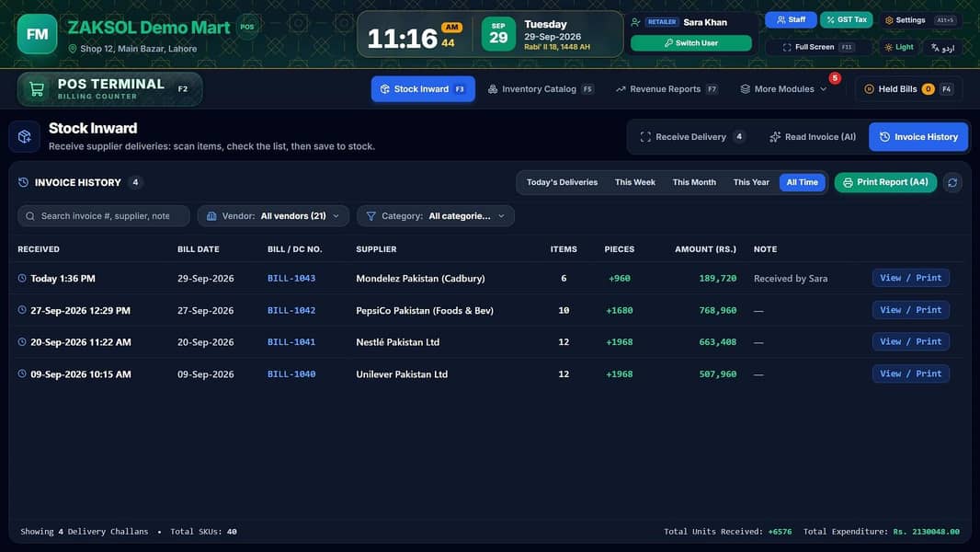Open the Vendor filter dropdown
980x552 pixels.
pyautogui.click(x=273, y=216)
